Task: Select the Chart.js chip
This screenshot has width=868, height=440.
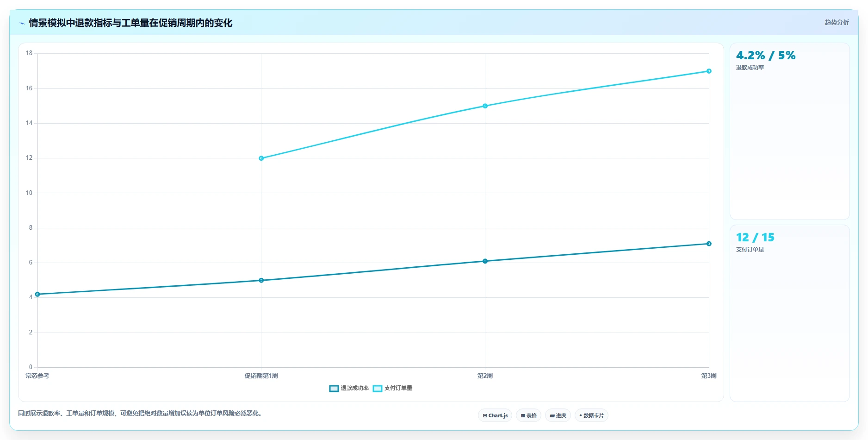Action: click(495, 415)
